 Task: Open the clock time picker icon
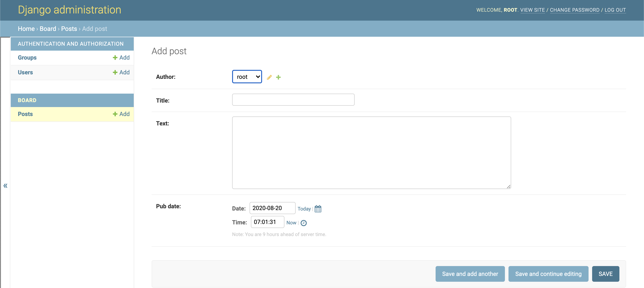pyautogui.click(x=303, y=223)
